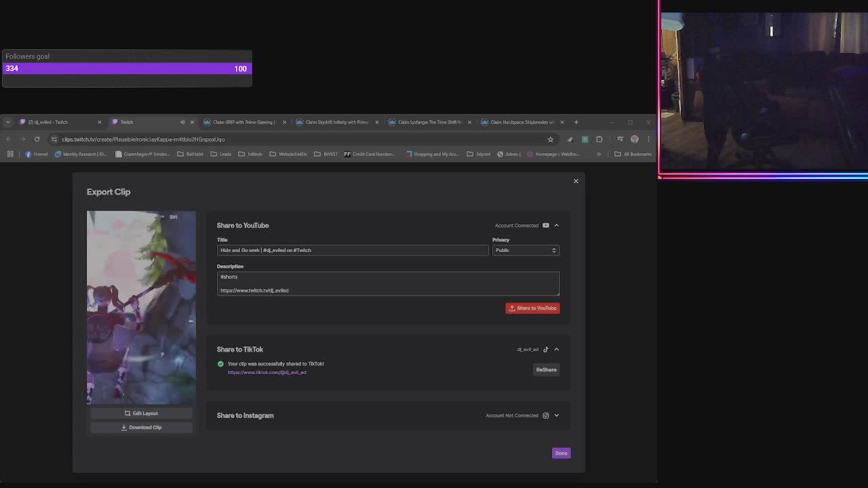Click the browser back arrow
Viewport: 868px width, 488px height.
[x=8, y=139]
